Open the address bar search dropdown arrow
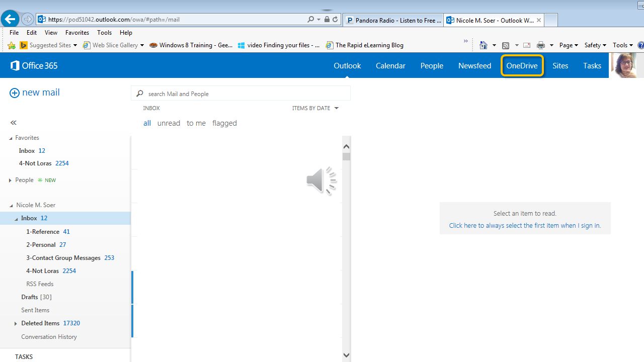This screenshot has height=362, width=644. click(318, 20)
